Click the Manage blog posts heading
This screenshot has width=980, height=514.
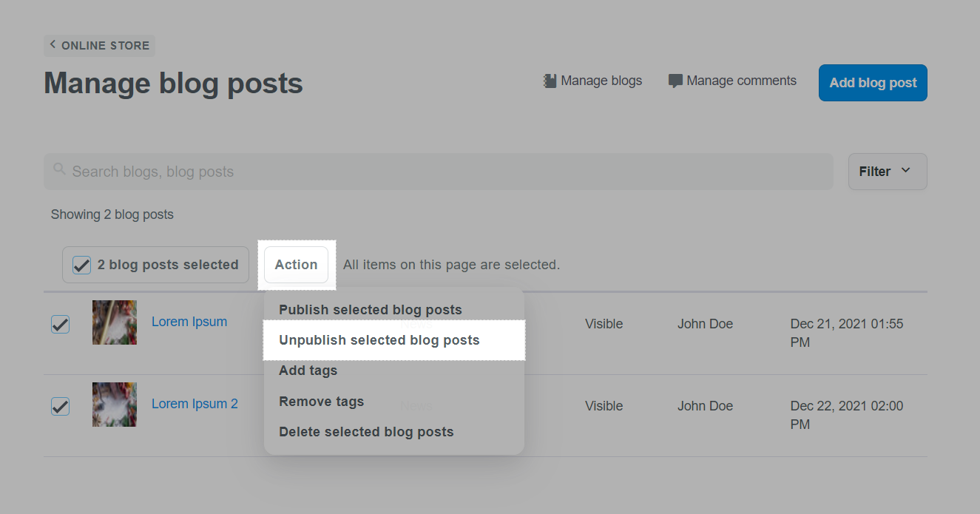point(174,83)
